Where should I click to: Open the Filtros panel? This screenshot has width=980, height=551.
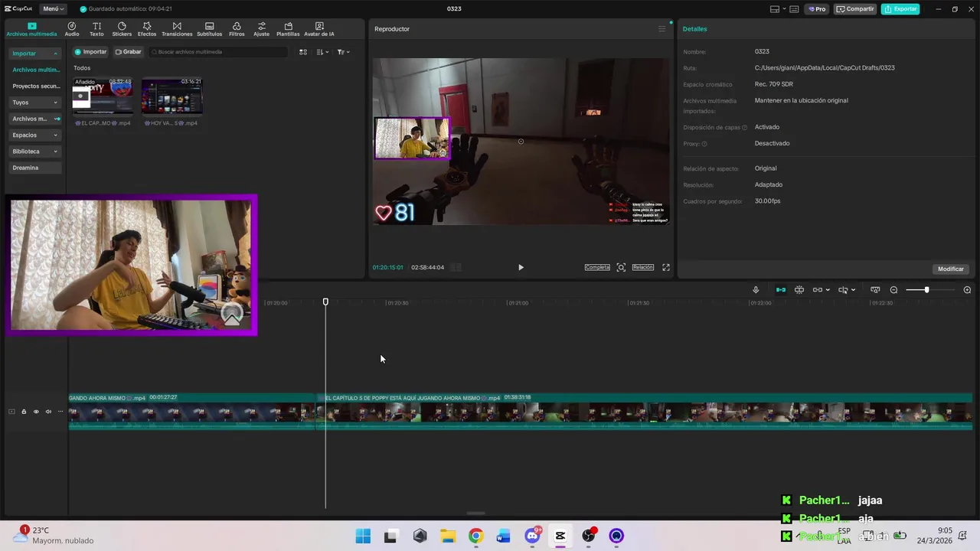(237, 29)
